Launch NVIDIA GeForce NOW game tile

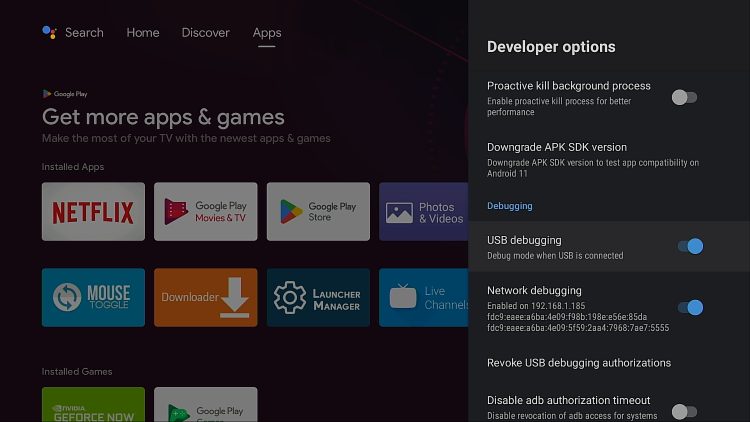coord(93,405)
